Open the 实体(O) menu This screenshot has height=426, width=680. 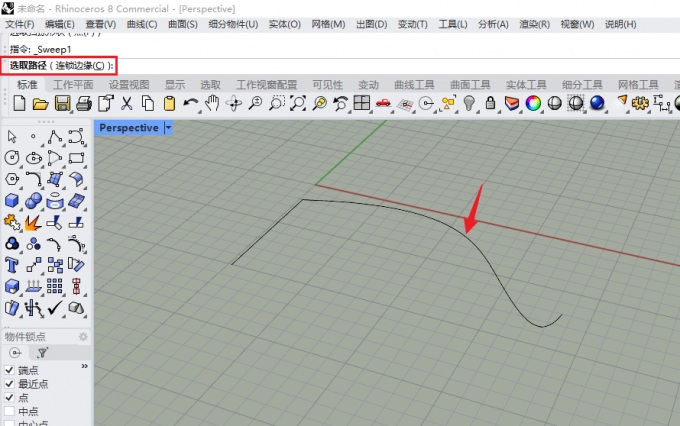284,24
